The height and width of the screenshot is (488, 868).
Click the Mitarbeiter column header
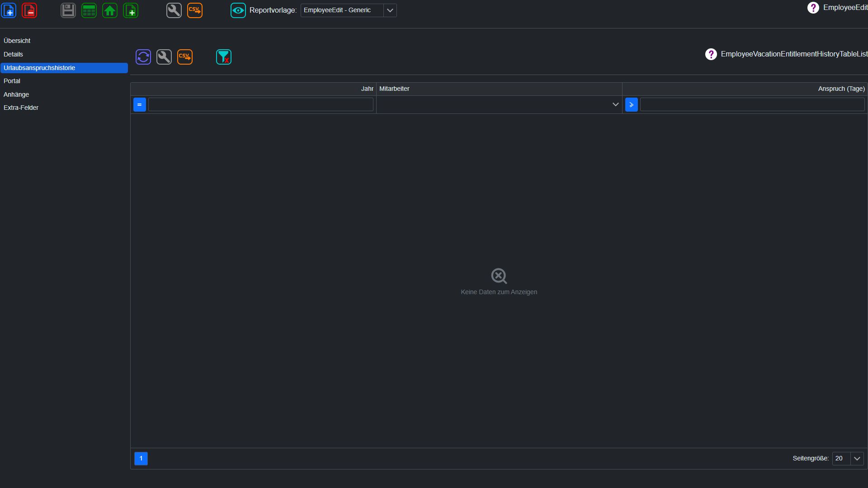[x=499, y=89]
